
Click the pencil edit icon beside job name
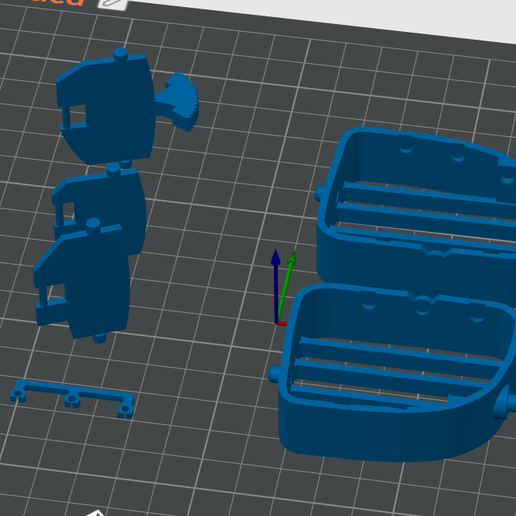[x=113, y=4]
